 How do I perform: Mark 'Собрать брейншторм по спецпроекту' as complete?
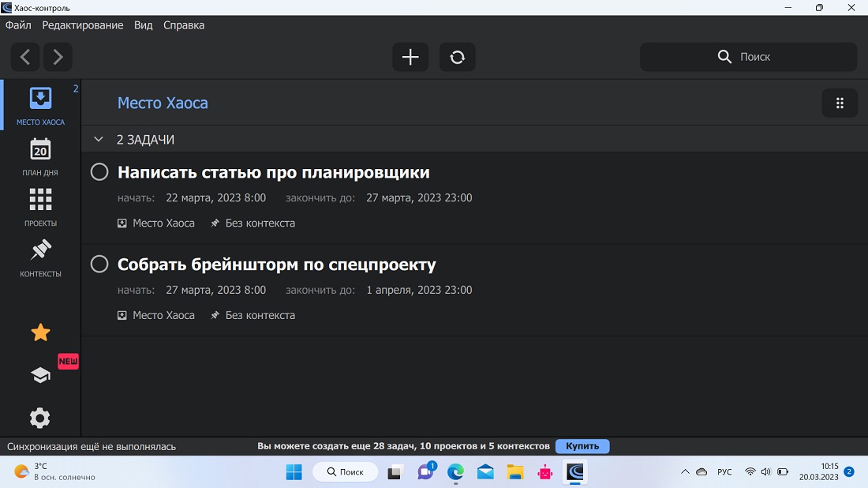tap(99, 264)
